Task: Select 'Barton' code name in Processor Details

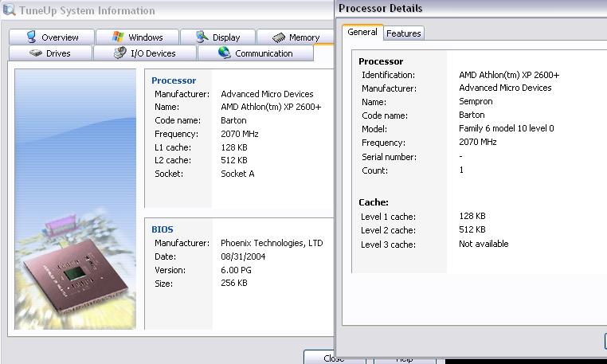Action: (472, 115)
